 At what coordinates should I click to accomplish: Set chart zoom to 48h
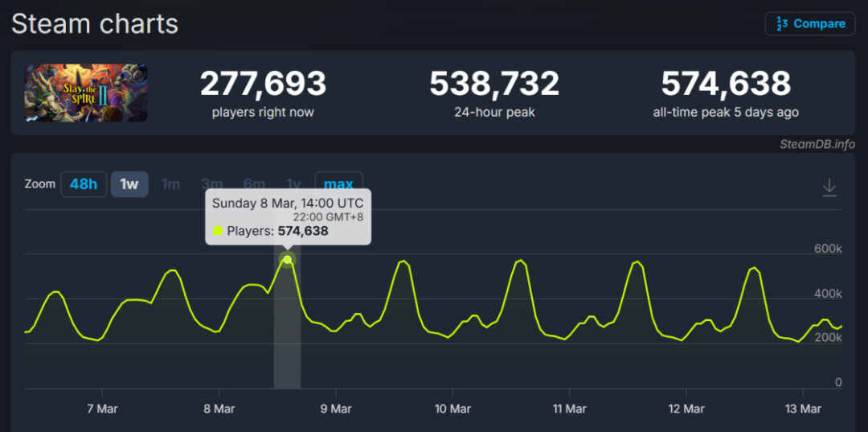coord(84,184)
